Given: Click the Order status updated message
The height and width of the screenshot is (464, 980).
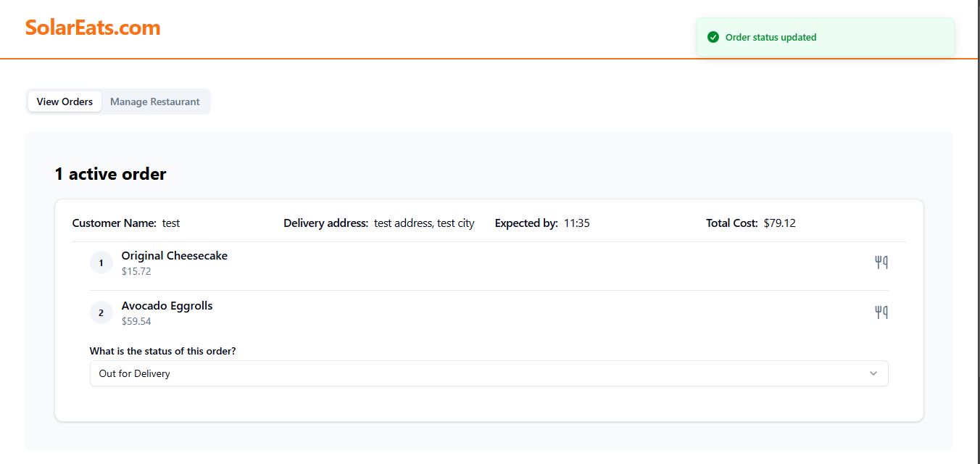Looking at the screenshot, I should [771, 37].
